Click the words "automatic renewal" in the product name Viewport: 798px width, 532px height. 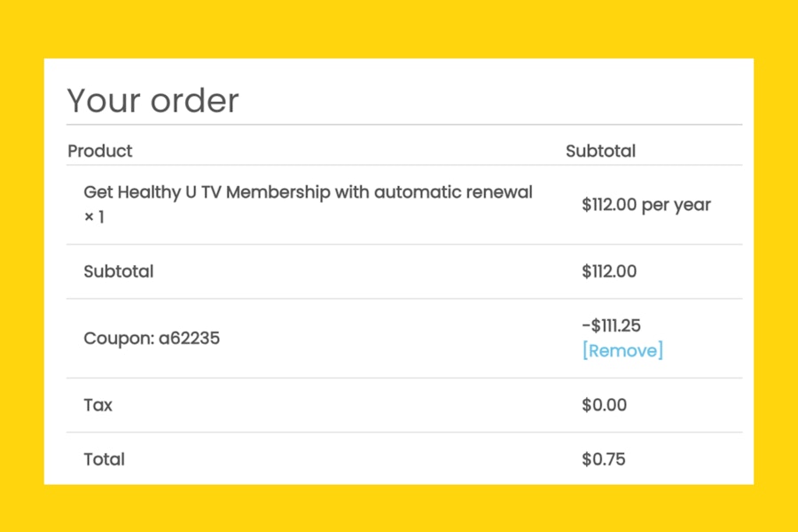coord(453,192)
